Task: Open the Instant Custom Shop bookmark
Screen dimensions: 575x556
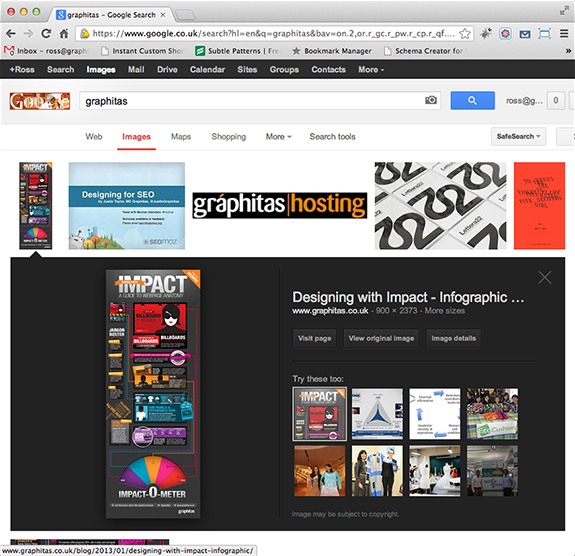Action: (143, 51)
